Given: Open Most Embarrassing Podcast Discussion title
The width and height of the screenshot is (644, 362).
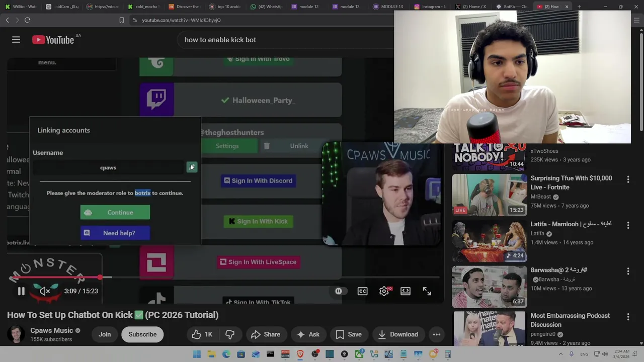Looking at the screenshot, I should coord(570,320).
